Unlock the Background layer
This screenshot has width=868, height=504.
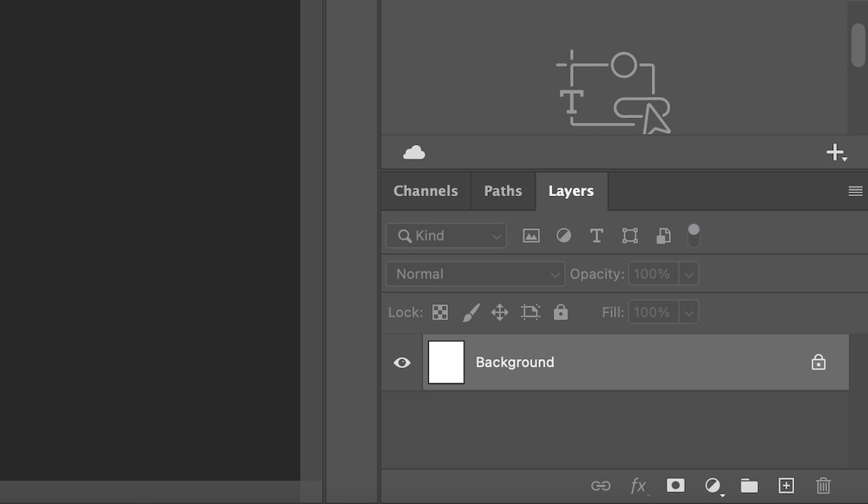click(x=818, y=362)
